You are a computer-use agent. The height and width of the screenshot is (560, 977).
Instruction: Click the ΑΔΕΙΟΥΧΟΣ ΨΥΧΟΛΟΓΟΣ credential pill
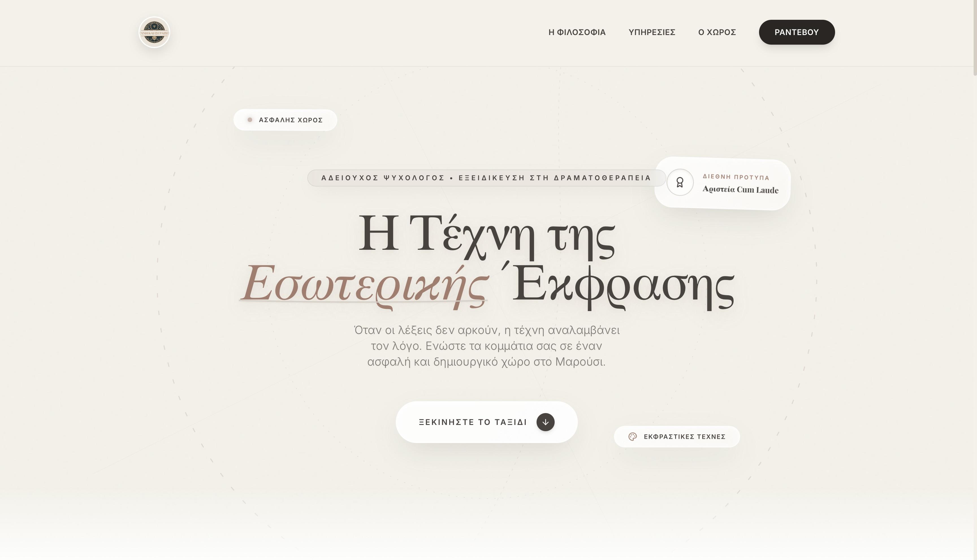(x=487, y=178)
